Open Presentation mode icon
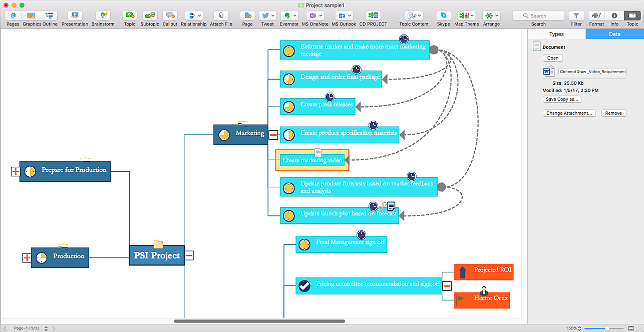The width and height of the screenshot is (644, 332). point(75,16)
